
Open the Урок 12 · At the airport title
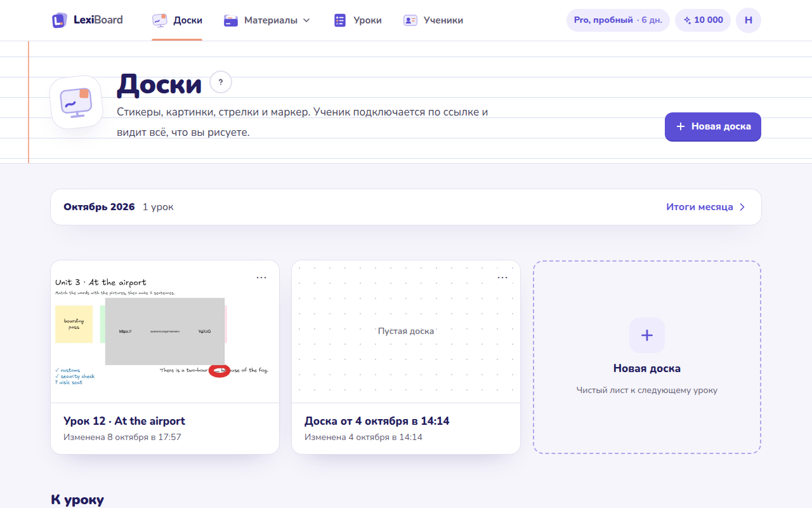124,421
